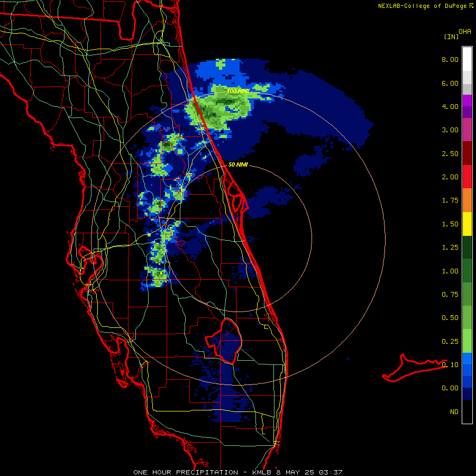Click the 0.10 legend value
Screen dimensions: 476x476
point(450,365)
